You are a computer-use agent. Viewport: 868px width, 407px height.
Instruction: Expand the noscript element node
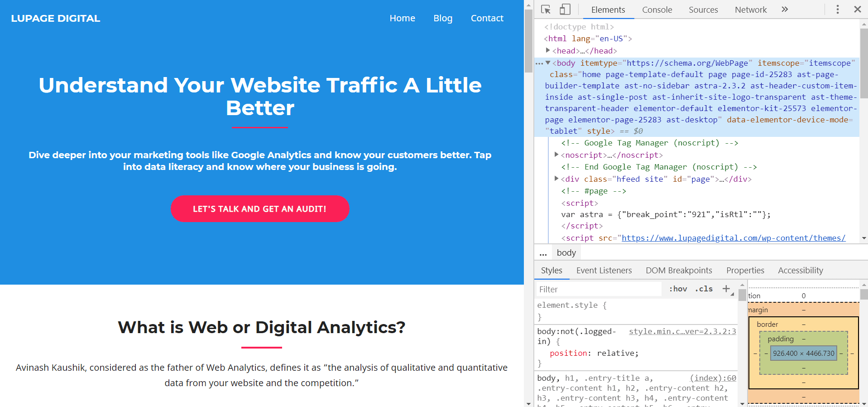coord(556,155)
